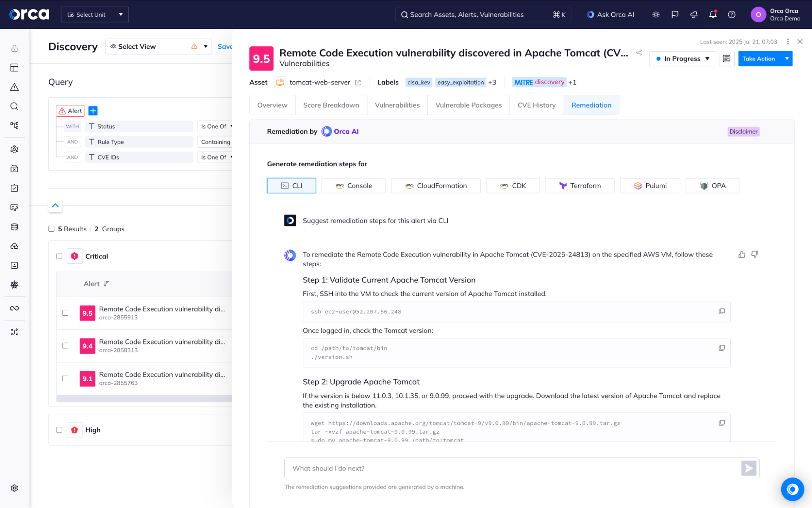Check the orca-2855913 alert row checkbox

coord(65,313)
